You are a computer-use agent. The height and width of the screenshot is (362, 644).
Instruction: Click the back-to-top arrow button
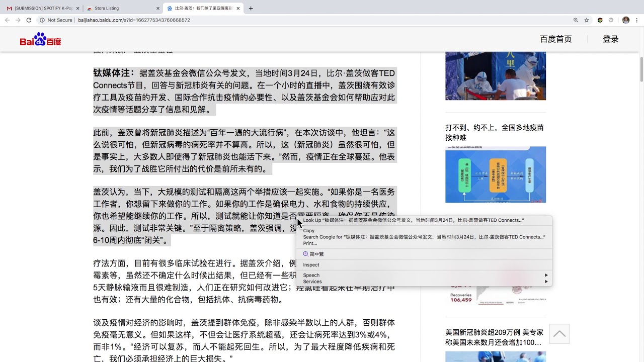point(559,333)
